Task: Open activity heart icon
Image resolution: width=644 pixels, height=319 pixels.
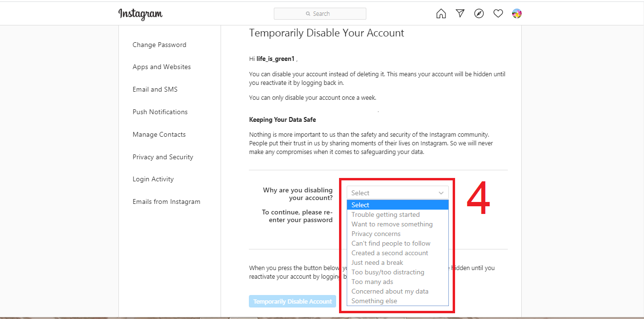Action: [x=498, y=13]
